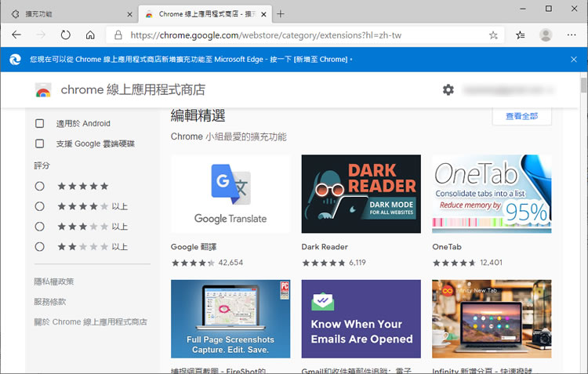Open 隱私權政策 link

click(54, 281)
